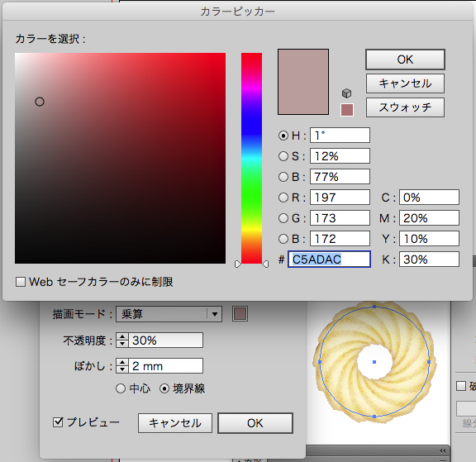Click キャンセル in the lower effect dialog
The height and width of the screenshot is (462, 476).
pyautogui.click(x=175, y=423)
